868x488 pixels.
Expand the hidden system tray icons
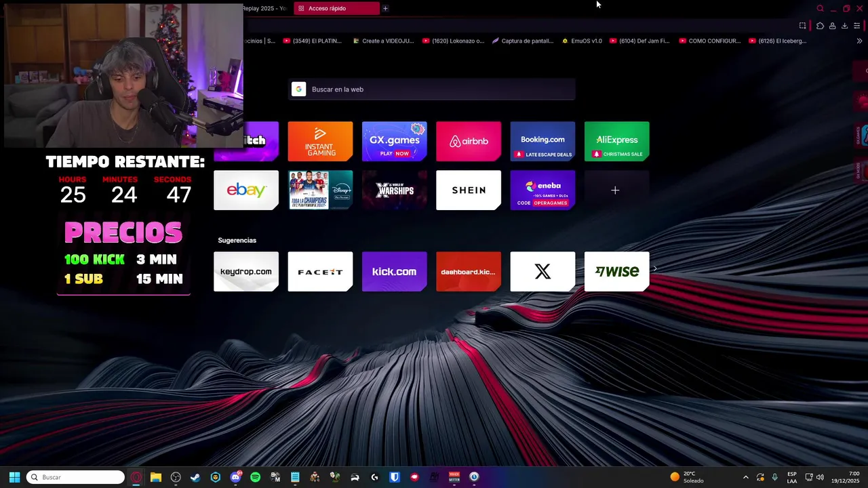coord(746,477)
